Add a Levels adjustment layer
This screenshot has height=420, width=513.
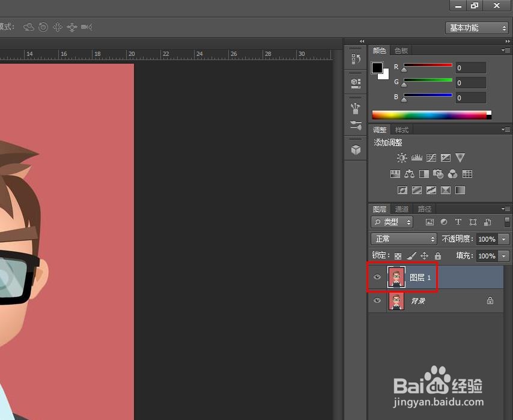pos(416,158)
